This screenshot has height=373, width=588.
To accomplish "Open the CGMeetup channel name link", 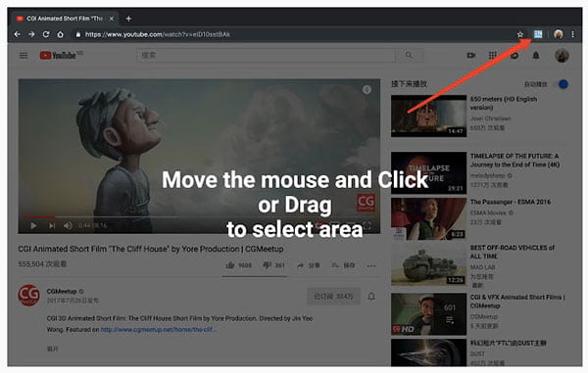I will click(x=62, y=292).
